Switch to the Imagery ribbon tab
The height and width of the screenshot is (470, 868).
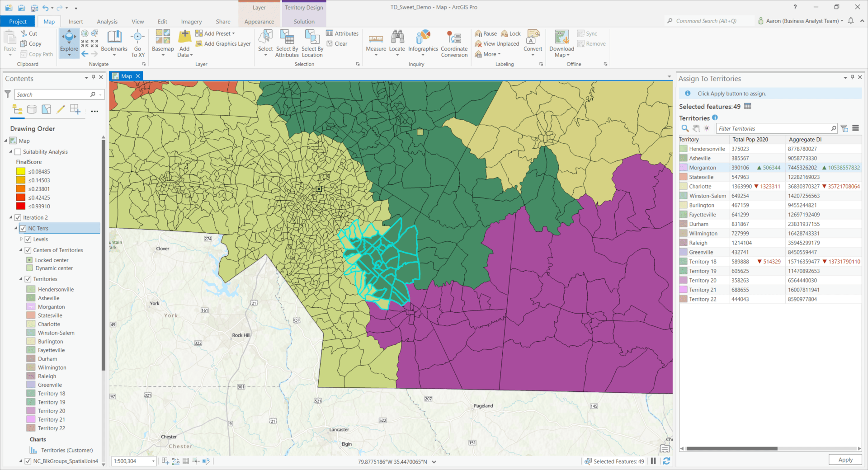click(x=191, y=21)
